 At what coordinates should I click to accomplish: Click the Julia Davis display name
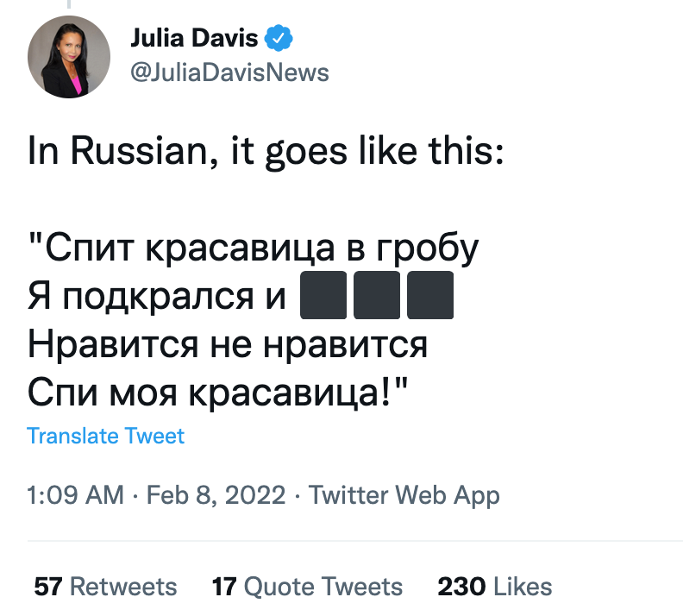click(x=194, y=39)
